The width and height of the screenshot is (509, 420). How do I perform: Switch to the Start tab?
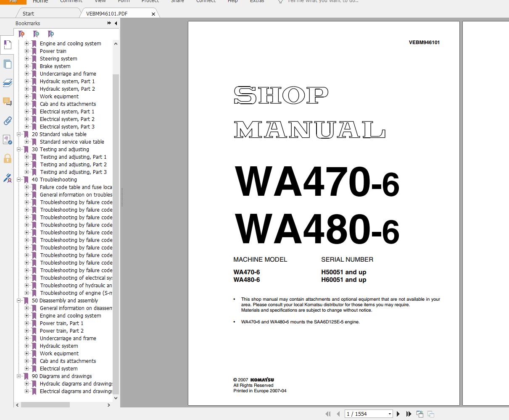28,13
